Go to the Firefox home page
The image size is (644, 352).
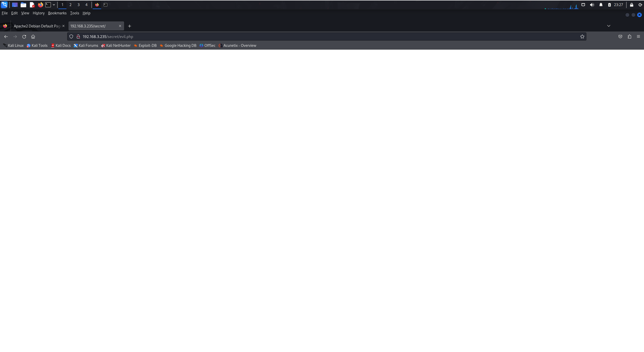pyautogui.click(x=33, y=36)
